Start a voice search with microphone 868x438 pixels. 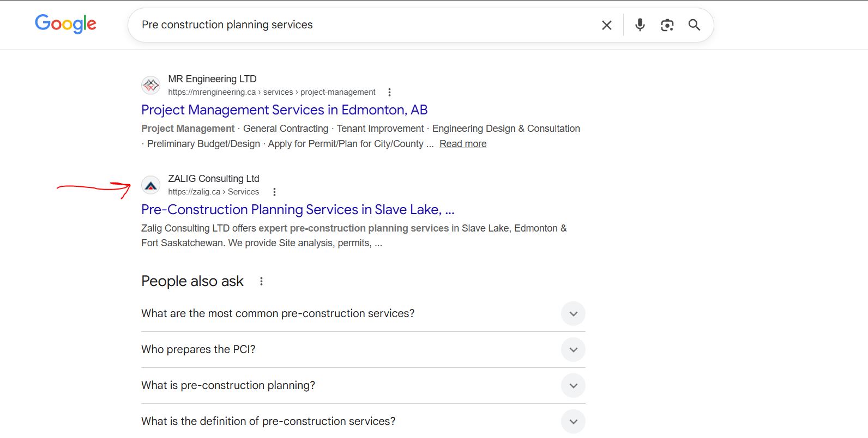pyautogui.click(x=640, y=25)
